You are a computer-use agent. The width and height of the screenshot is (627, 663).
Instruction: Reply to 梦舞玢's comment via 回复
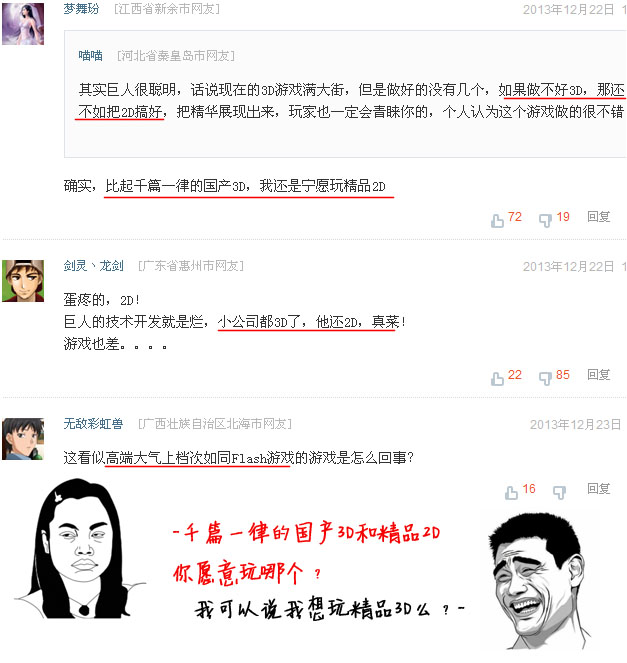[598, 216]
